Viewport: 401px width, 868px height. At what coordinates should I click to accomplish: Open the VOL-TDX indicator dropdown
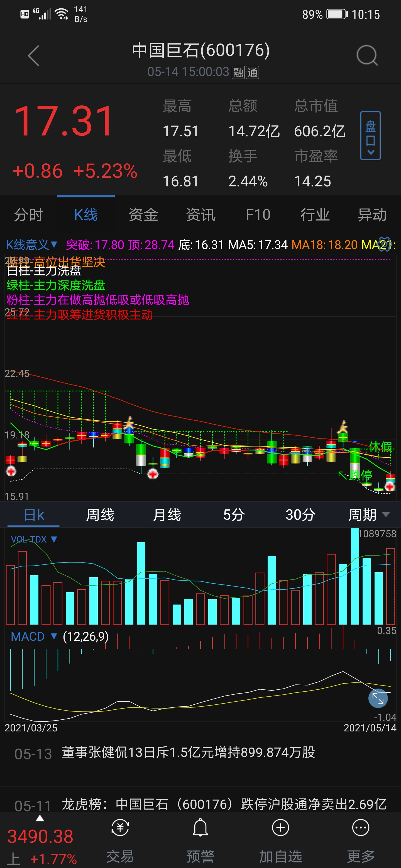[34, 539]
